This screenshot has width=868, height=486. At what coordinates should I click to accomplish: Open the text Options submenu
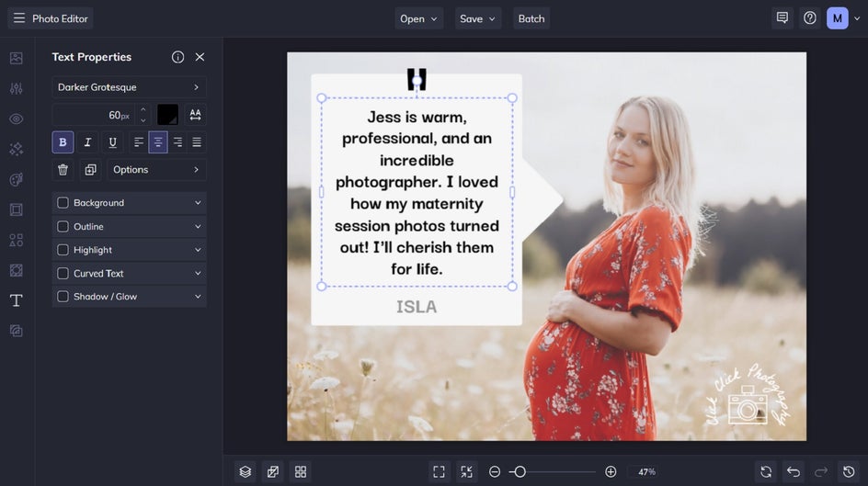click(x=156, y=170)
